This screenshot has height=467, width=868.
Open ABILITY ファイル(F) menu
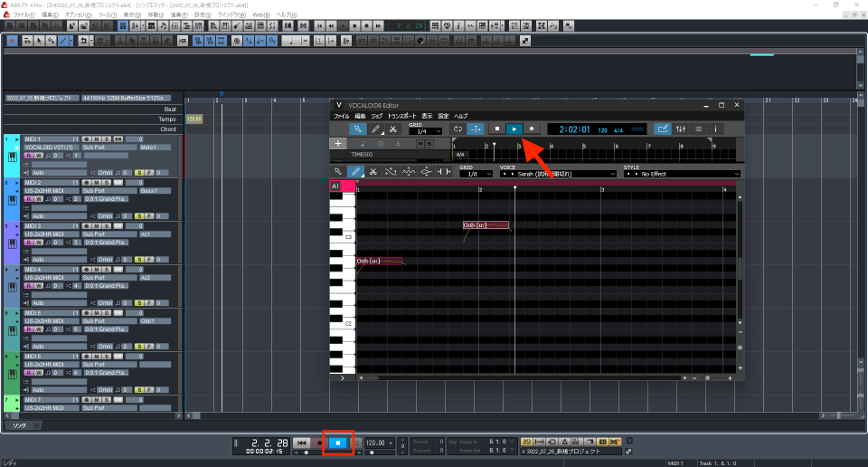(24, 15)
